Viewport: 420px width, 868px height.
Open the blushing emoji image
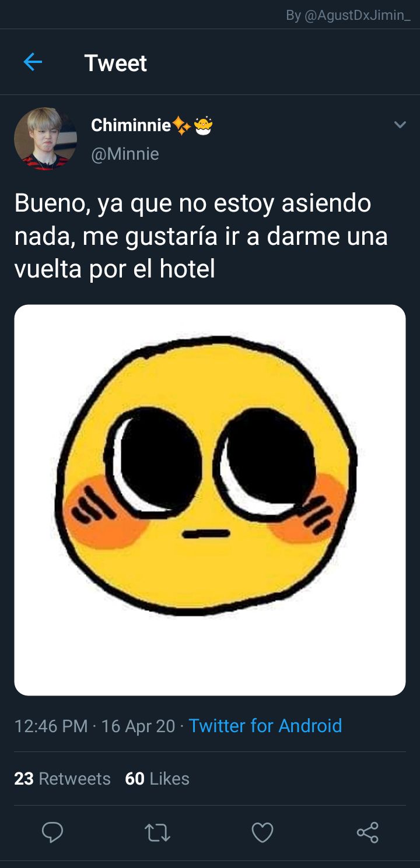pos(210,500)
